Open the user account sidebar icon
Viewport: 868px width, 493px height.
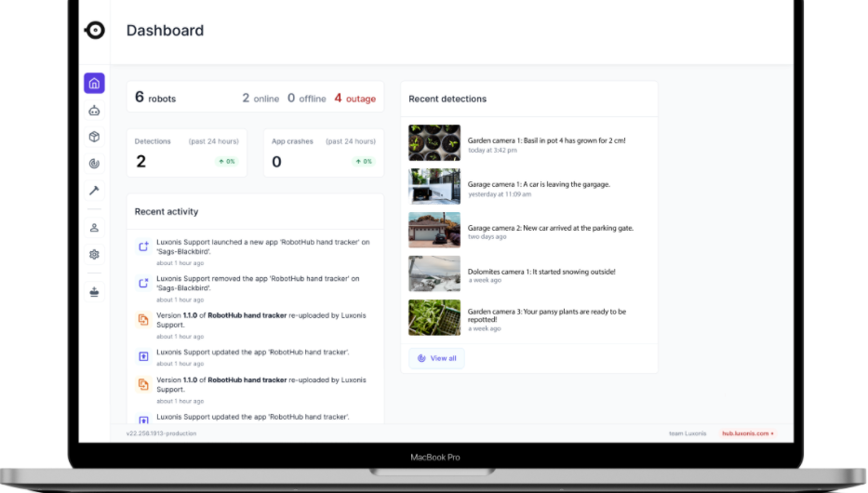point(94,228)
